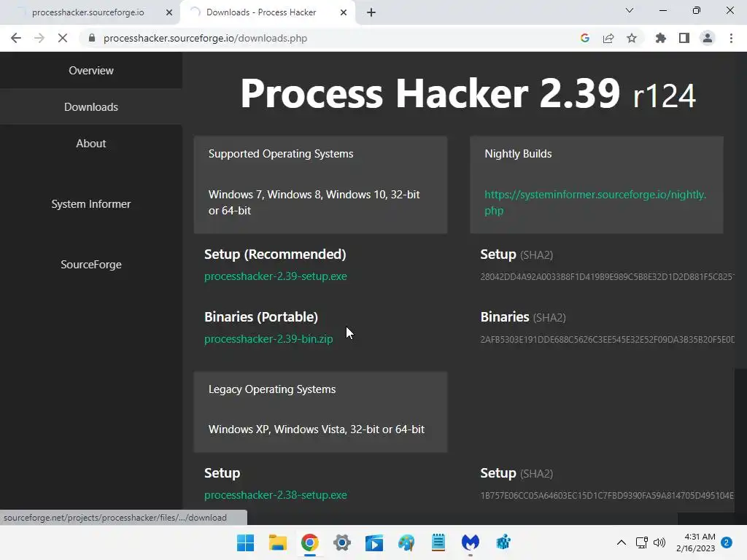Bookmark this page with the star icon
The image size is (747, 560).
(632, 38)
